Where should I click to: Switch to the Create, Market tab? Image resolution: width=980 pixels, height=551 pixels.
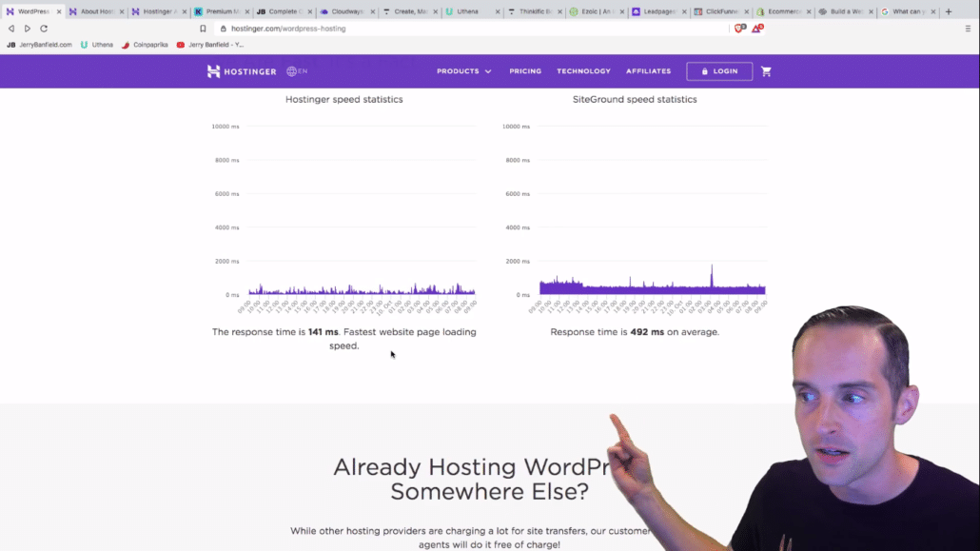407,11
